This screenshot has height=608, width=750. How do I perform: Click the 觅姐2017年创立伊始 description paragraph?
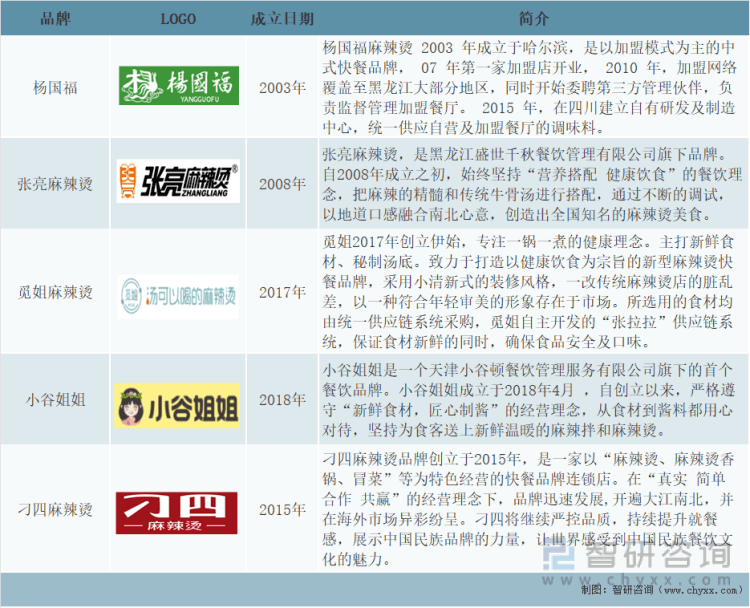528,292
